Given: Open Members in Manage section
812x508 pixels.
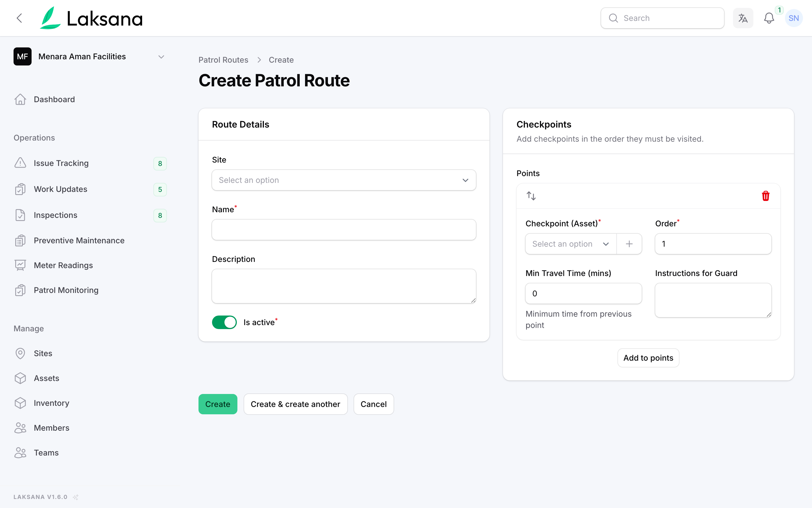Looking at the screenshot, I should (90, 428).
